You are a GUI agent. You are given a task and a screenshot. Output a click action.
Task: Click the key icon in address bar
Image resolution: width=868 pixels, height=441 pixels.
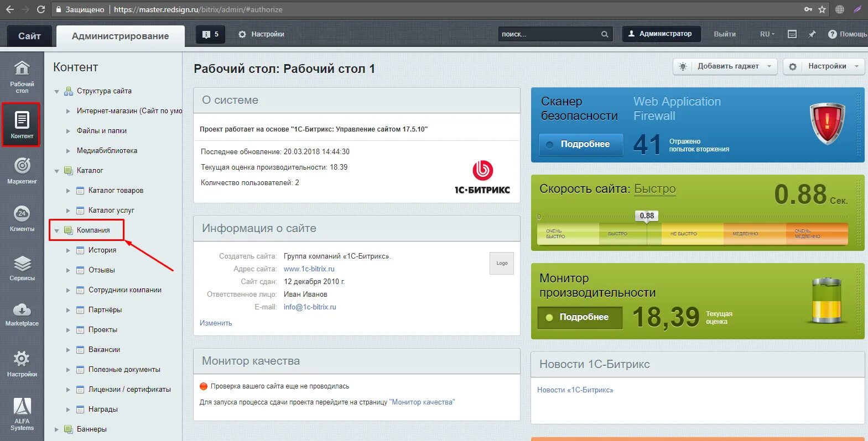click(808, 9)
